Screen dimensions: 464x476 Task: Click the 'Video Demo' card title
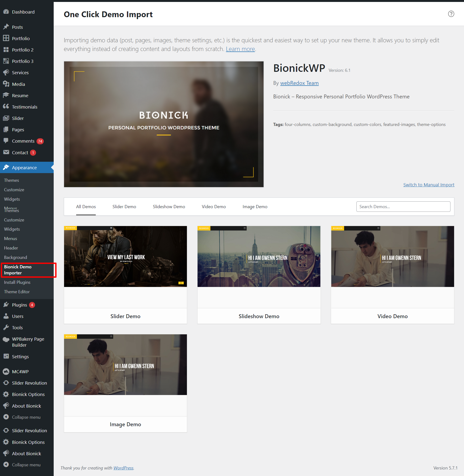[392, 316]
